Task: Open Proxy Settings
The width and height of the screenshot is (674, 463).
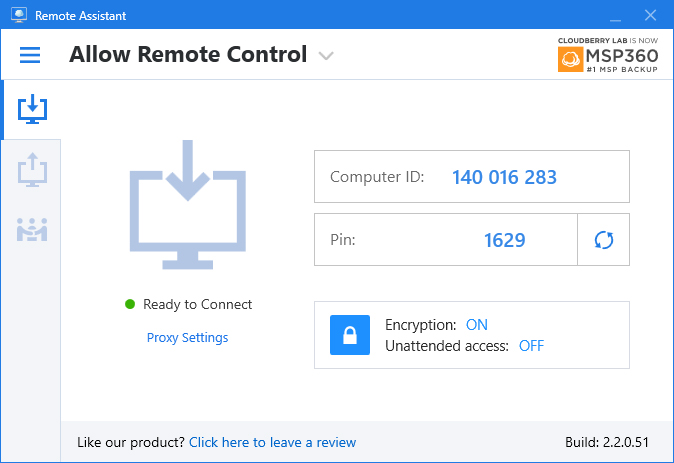Action: pyautogui.click(x=187, y=338)
